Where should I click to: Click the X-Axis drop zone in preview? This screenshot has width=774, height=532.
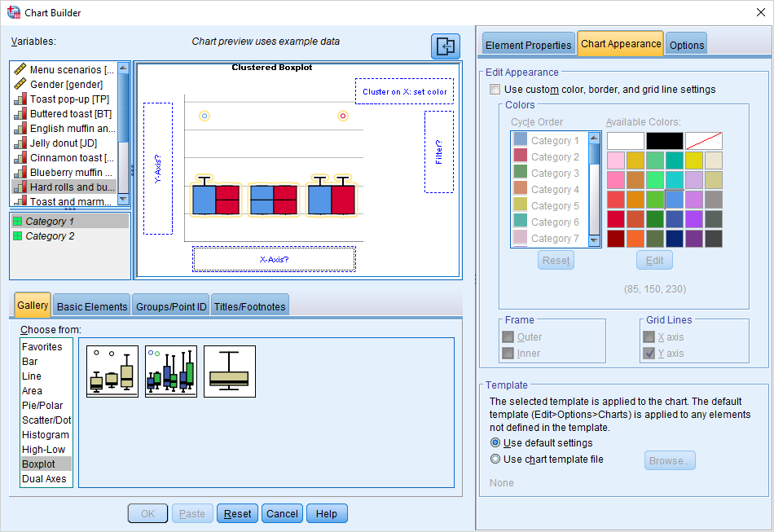(274, 259)
